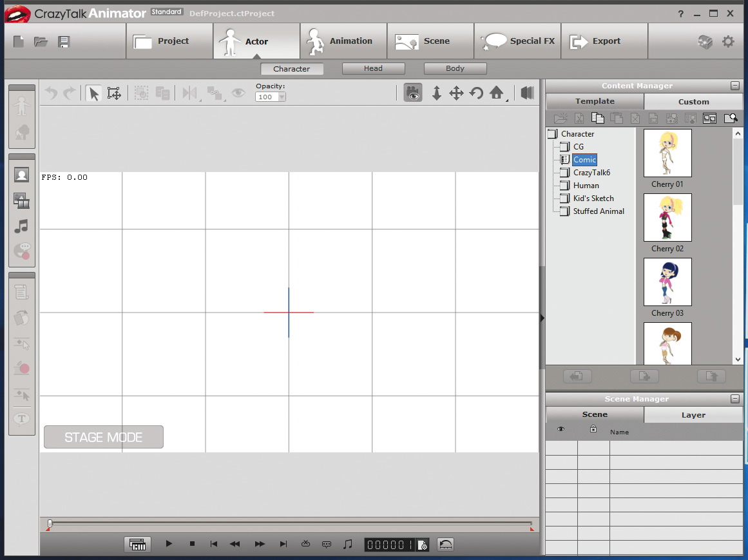Click the Head sub-mode button
Screen dimensions: 748x560
tap(373, 68)
